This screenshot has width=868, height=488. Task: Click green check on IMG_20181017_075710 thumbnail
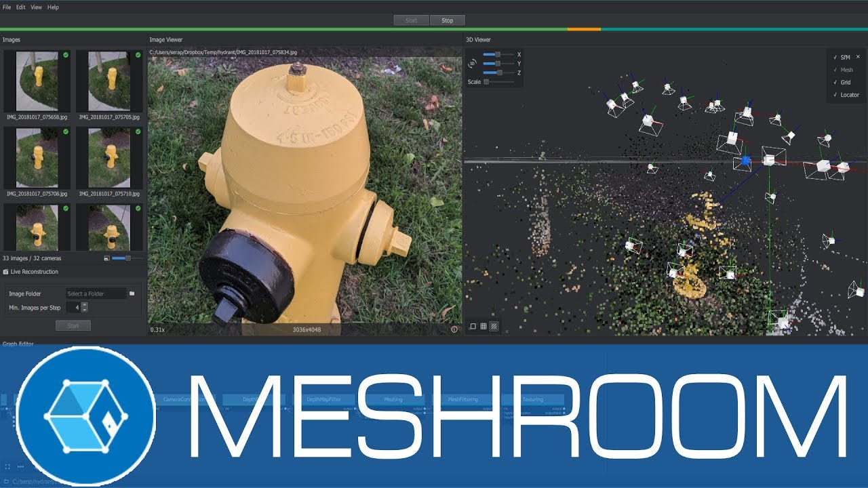pos(138,131)
